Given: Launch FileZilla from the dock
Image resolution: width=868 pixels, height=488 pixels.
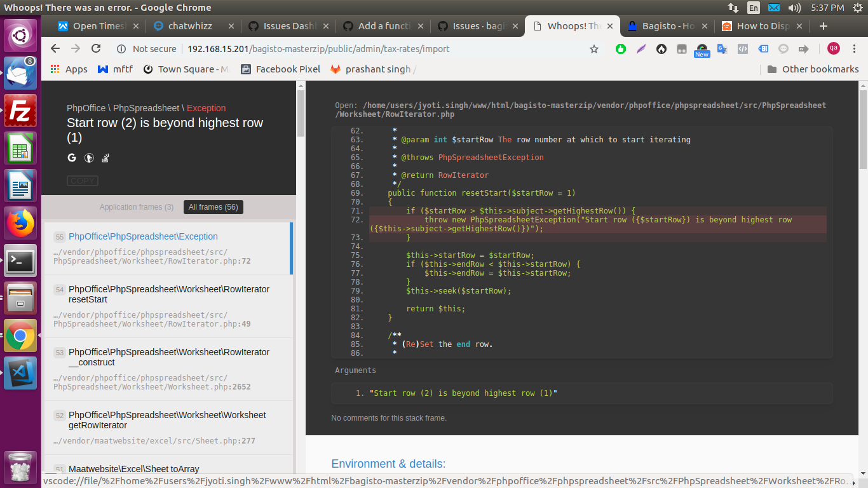Looking at the screenshot, I should click(20, 111).
